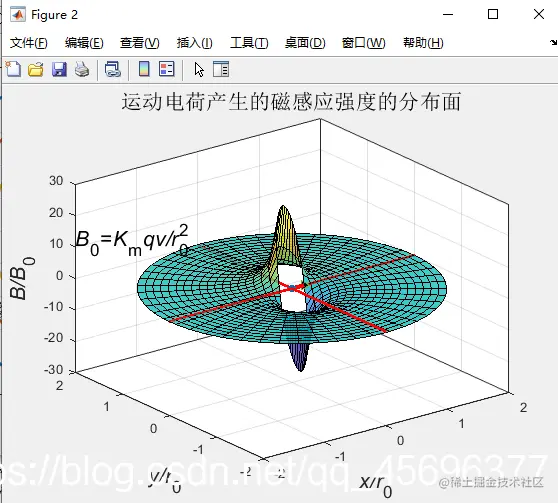
Task: Click the downward dark blue spike of the surface
Action: tap(301, 358)
